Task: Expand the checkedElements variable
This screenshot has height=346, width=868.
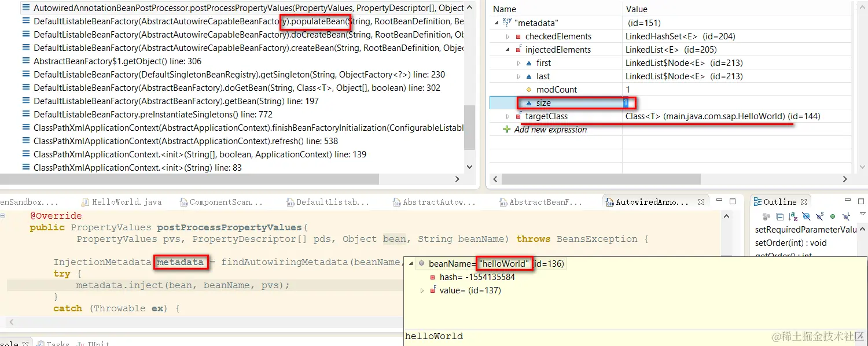Action: tap(507, 36)
